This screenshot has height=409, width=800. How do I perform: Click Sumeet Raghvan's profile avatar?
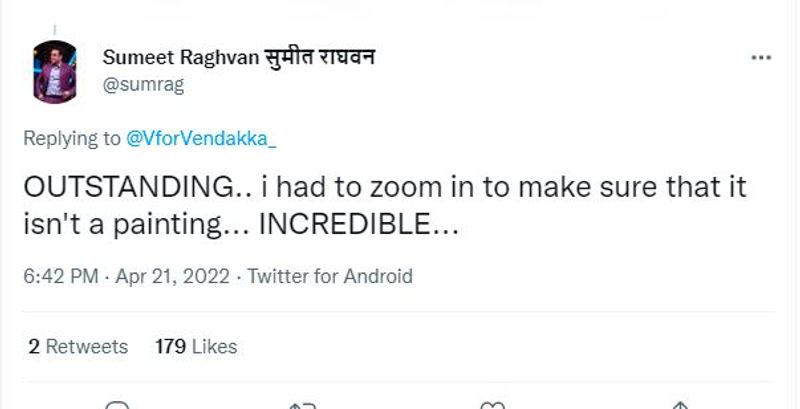tap(55, 71)
